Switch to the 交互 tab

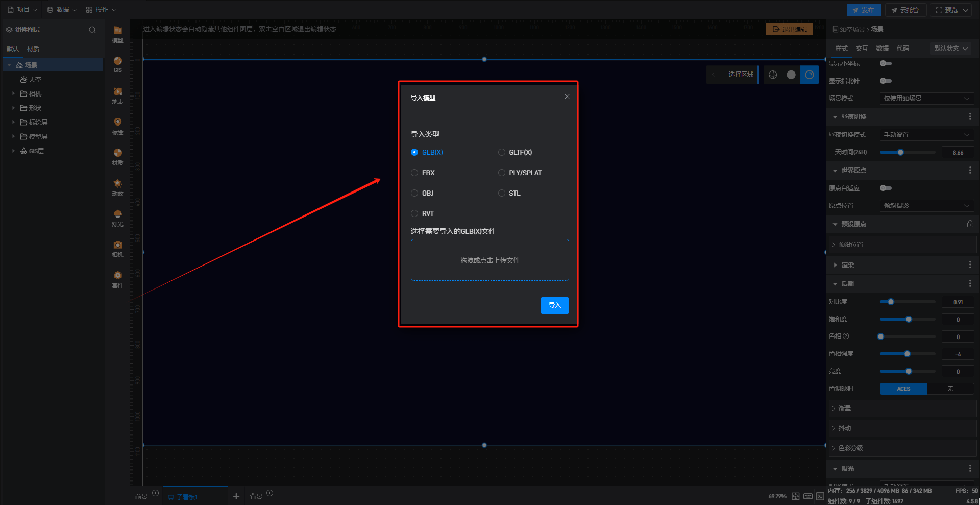862,49
